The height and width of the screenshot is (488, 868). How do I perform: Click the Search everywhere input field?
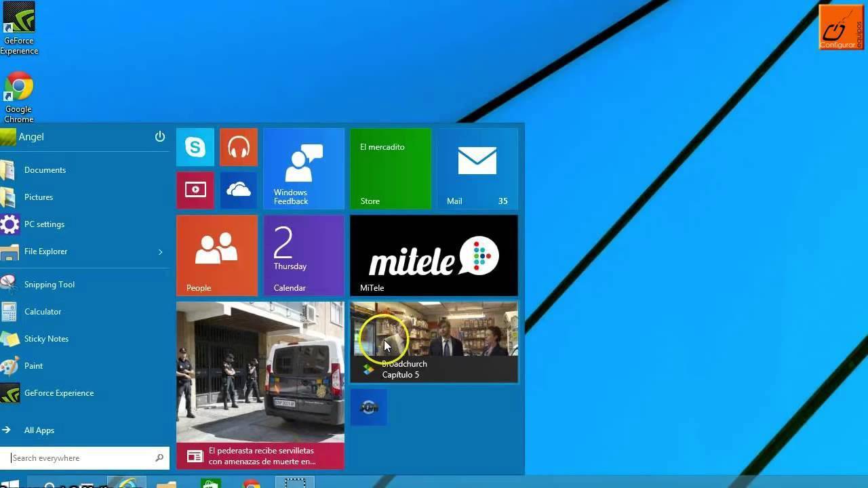tap(81, 458)
